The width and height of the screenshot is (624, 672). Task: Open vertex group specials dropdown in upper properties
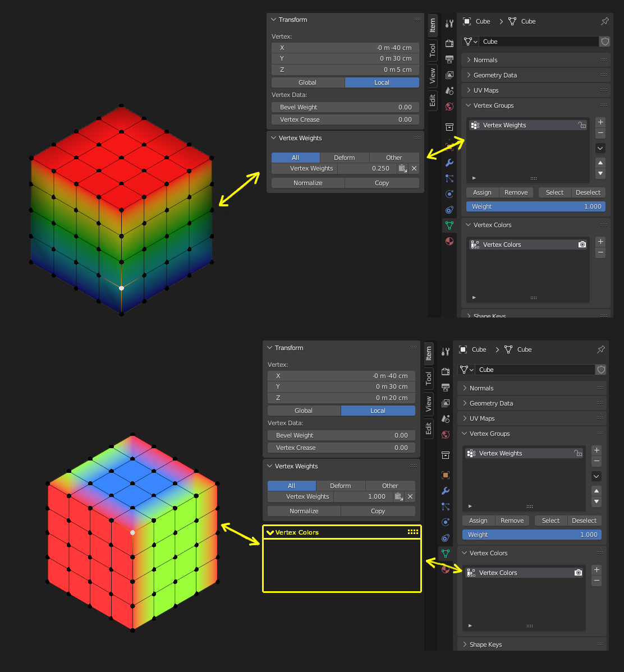click(600, 148)
